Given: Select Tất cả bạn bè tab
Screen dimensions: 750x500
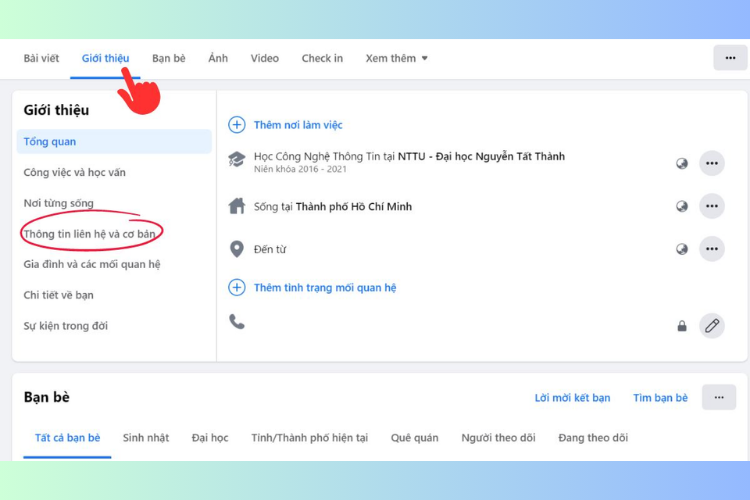Looking at the screenshot, I should (x=67, y=438).
